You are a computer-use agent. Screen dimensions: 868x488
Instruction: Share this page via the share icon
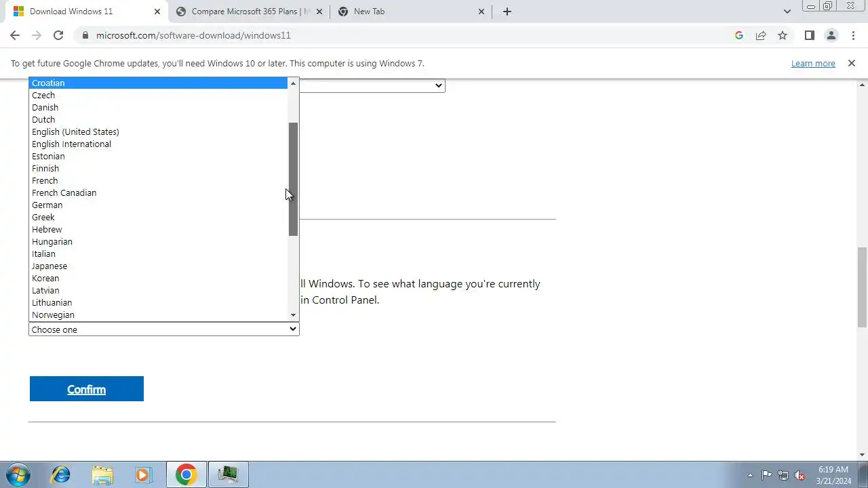pos(761,35)
